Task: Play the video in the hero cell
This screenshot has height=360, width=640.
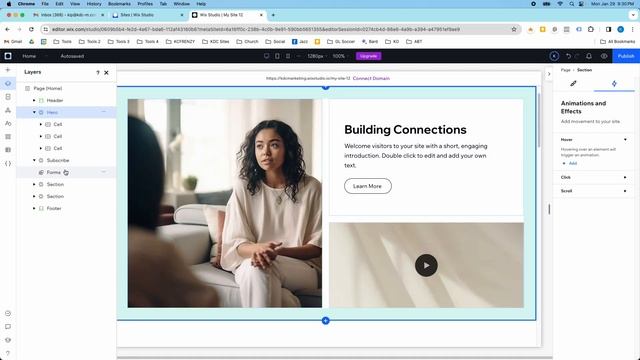Action: click(426, 265)
